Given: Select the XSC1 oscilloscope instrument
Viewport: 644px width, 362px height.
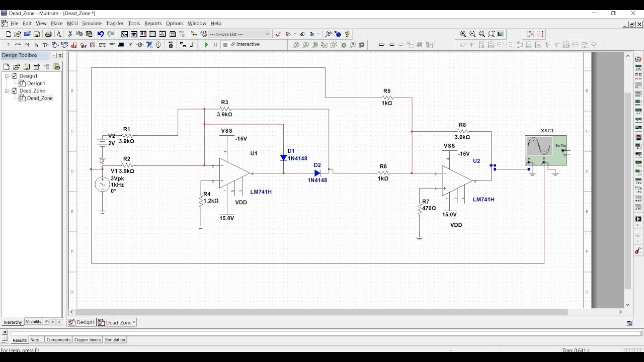Looking at the screenshot, I should point(546,150).
